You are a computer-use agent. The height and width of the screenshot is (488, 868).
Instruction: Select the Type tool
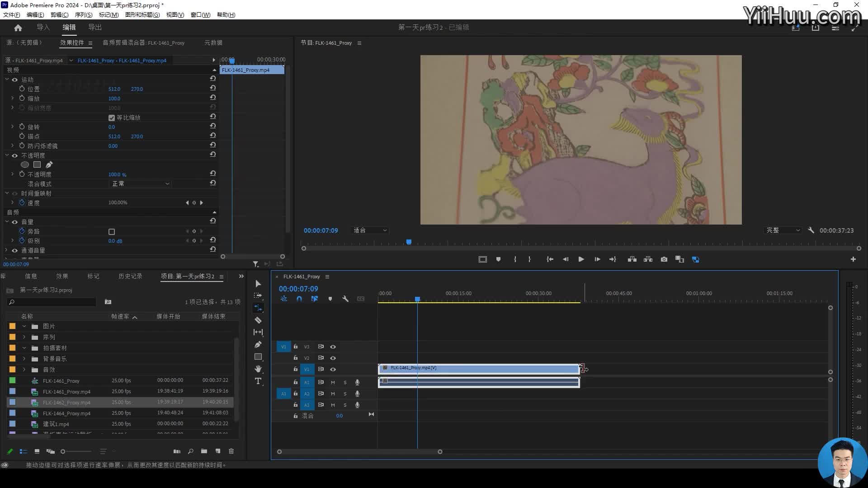258,381
